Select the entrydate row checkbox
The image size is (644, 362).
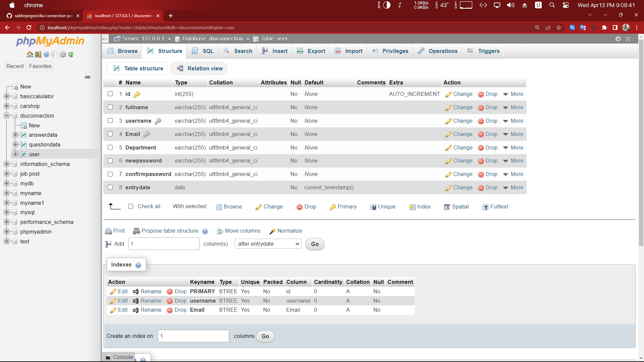110,187
